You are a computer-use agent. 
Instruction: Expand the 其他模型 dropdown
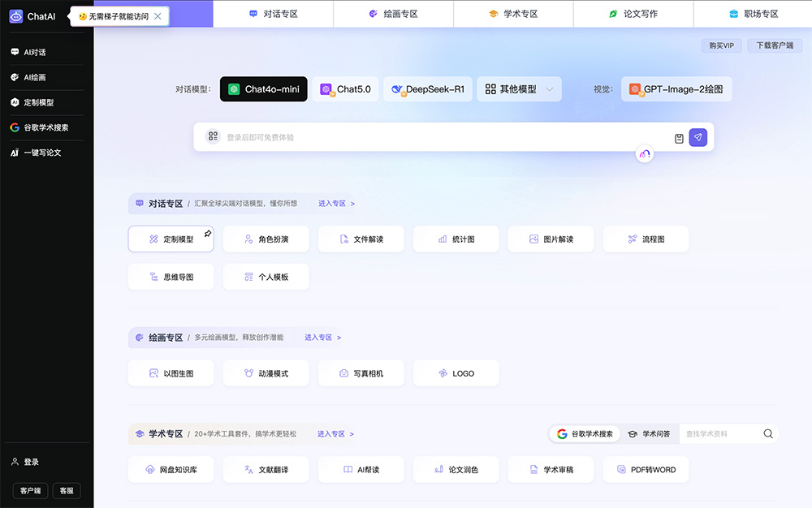tap(519, 89)
